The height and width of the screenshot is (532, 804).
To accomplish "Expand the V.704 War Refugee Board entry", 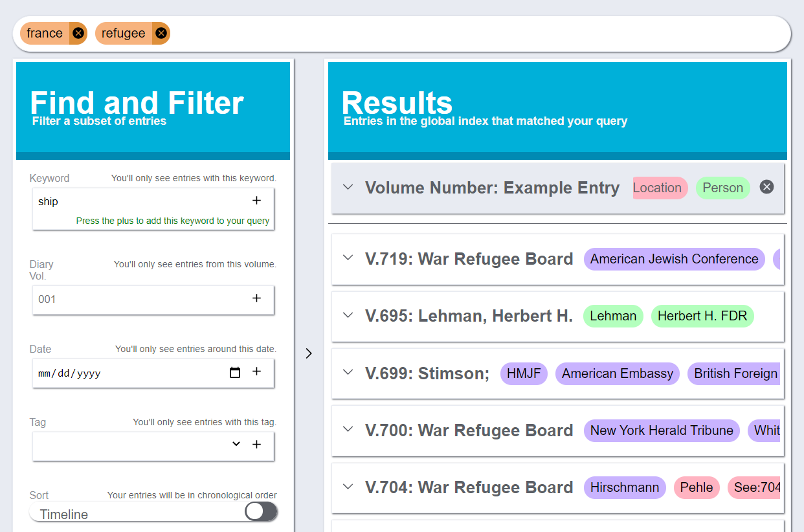I will (x=348, y=487).
